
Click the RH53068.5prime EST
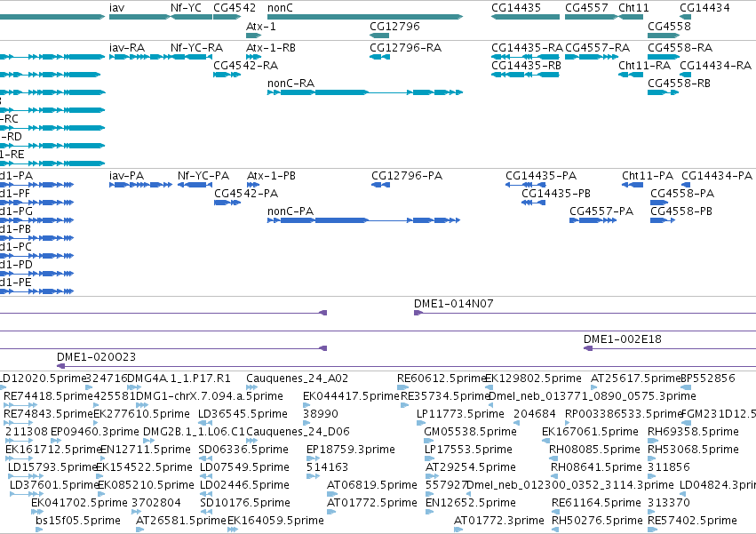653,458
